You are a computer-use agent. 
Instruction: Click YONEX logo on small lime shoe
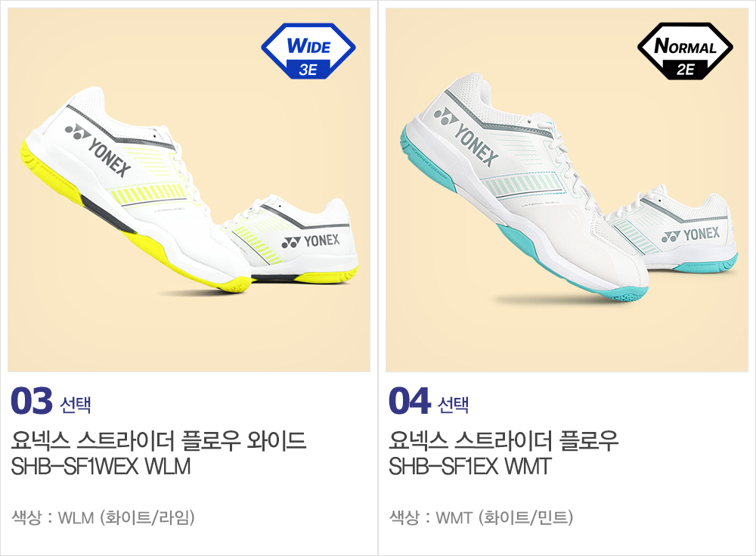point(311,241)
